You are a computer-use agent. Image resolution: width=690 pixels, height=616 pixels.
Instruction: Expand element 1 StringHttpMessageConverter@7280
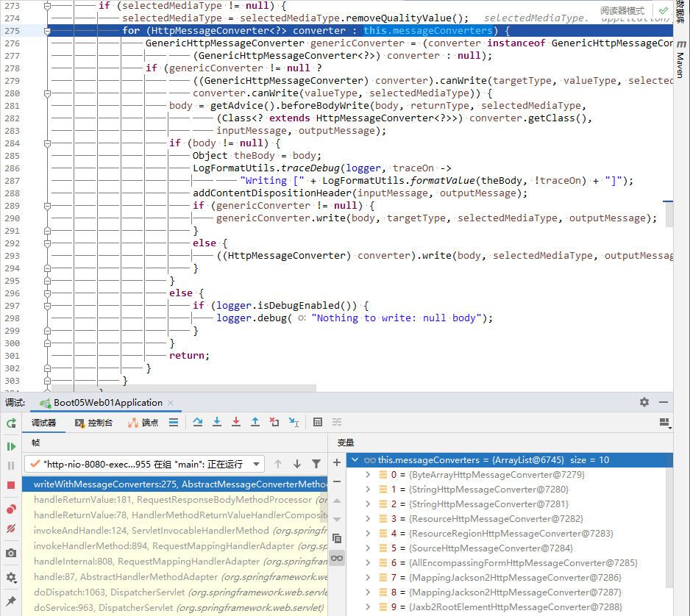[368, 490]
